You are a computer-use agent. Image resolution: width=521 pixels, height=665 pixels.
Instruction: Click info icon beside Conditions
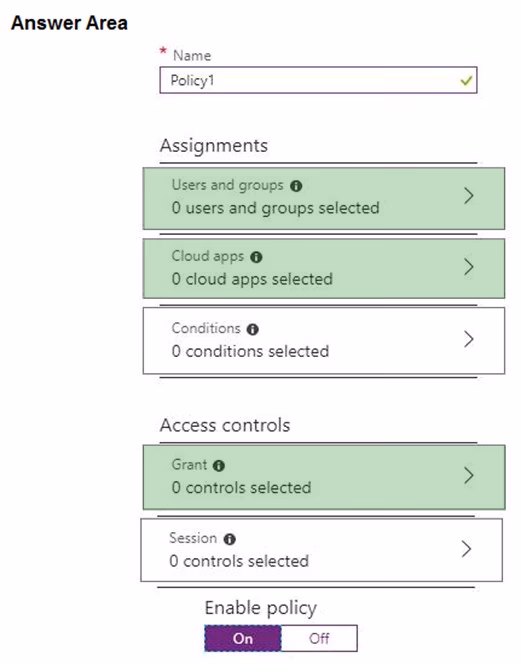click(253, 329)
